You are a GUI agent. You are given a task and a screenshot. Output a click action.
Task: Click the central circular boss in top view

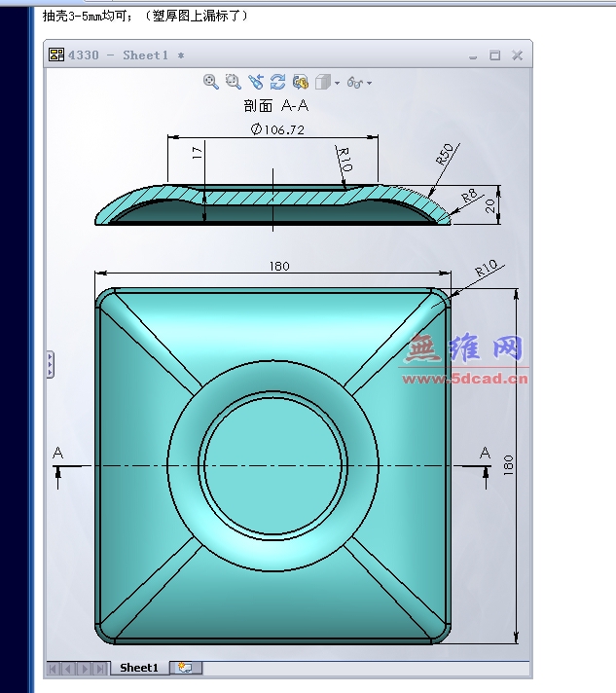pos(273,465)
